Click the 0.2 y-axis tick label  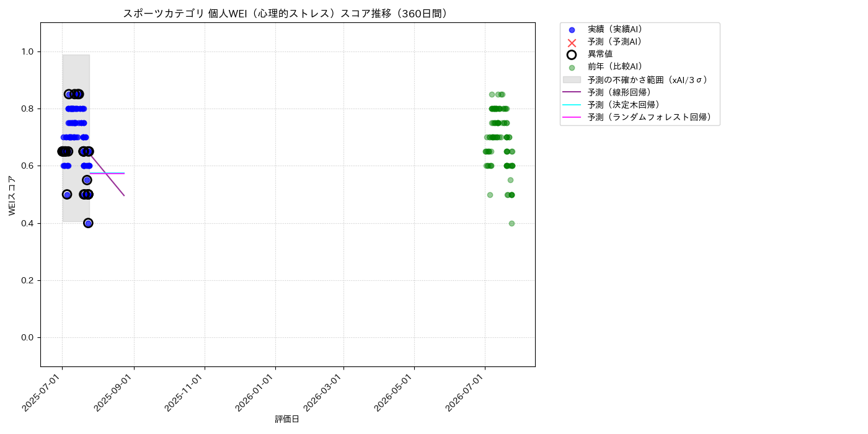(x=29, y=280)
